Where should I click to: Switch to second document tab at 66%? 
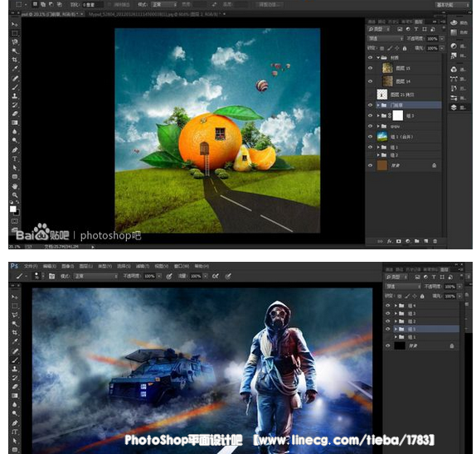coord(156,14)
